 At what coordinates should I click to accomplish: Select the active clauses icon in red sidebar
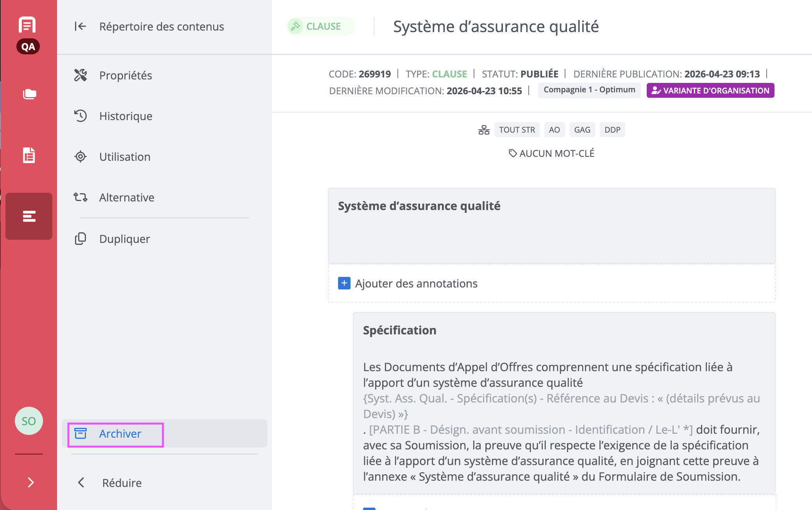click(x=29, y=216)
